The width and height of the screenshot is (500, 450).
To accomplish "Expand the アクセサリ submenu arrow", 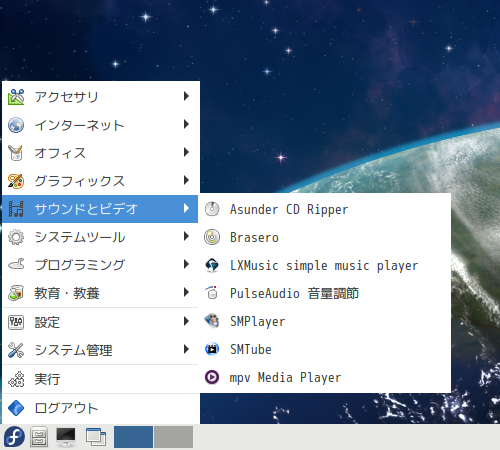I will (x=186, y=96).
